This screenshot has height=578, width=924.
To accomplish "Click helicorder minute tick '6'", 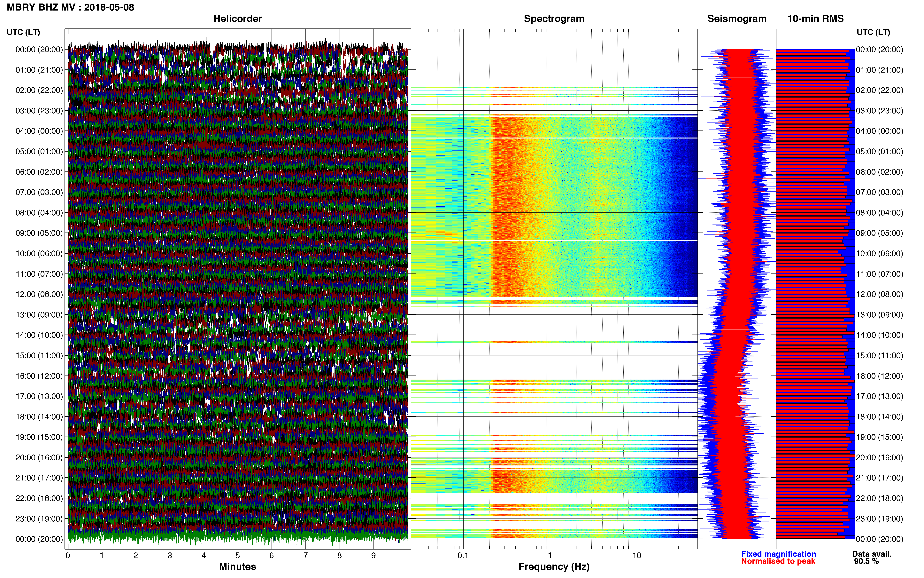I will tap(272, 555).
